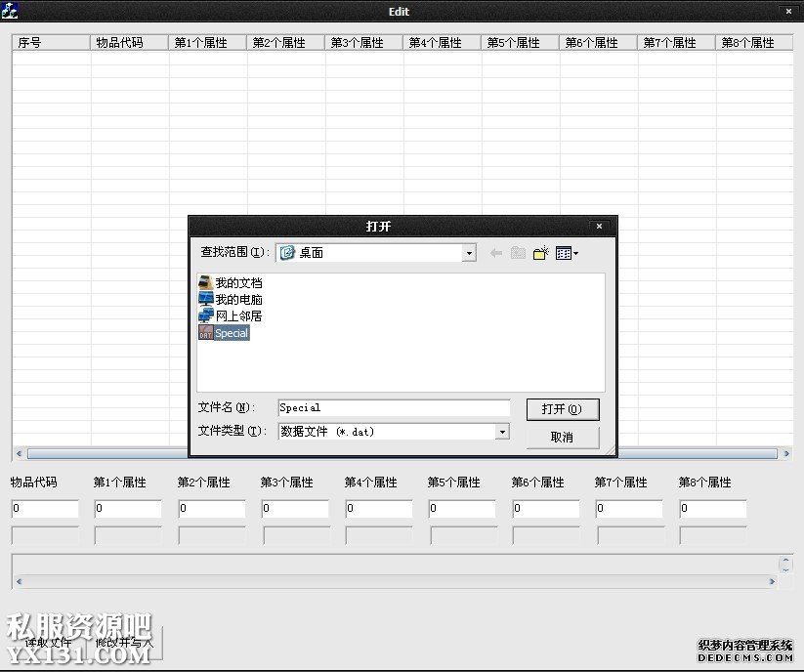Click the file name (文件名) input field
The height and width of the screenshot is (672, 804).
tap(393, 407)
